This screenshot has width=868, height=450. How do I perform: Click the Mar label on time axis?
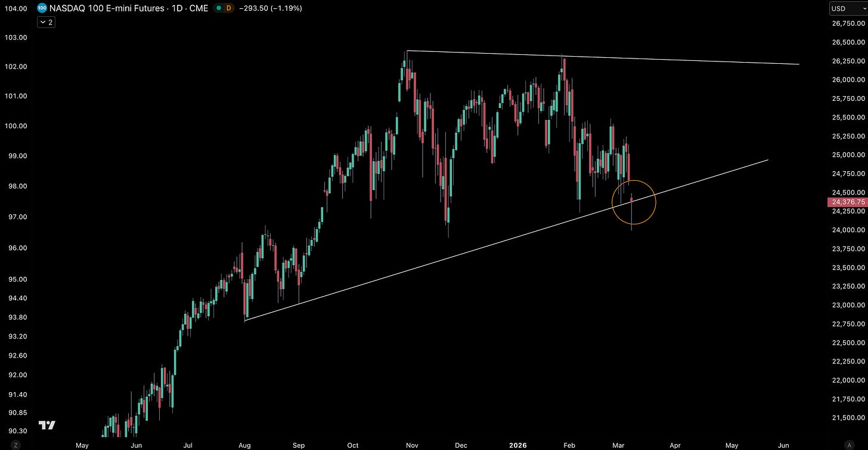(x=619, y=445)
